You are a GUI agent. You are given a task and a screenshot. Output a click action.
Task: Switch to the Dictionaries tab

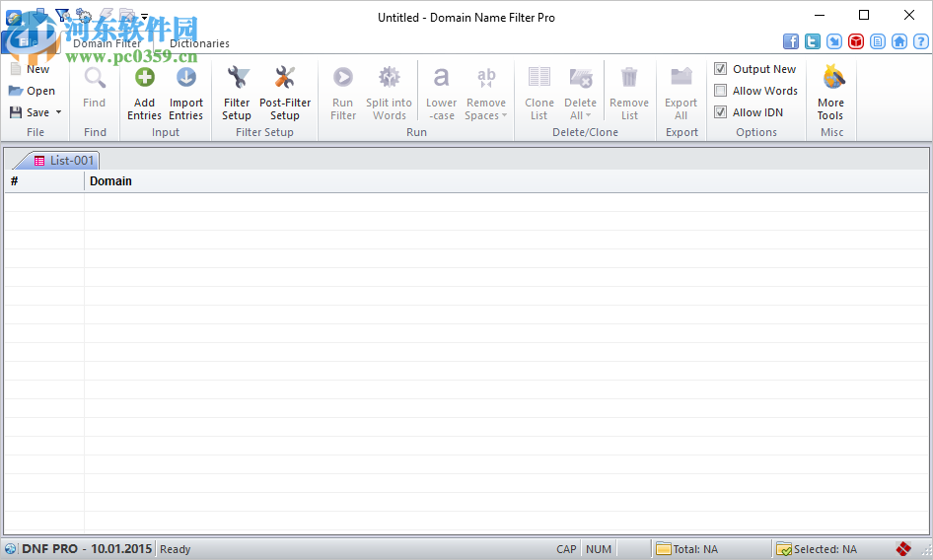coord(199,43)
